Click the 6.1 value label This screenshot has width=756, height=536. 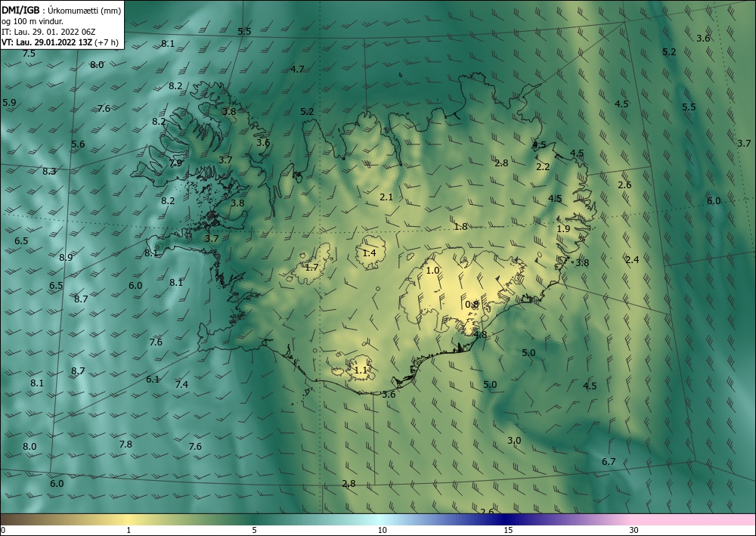(x=153, y=379)
